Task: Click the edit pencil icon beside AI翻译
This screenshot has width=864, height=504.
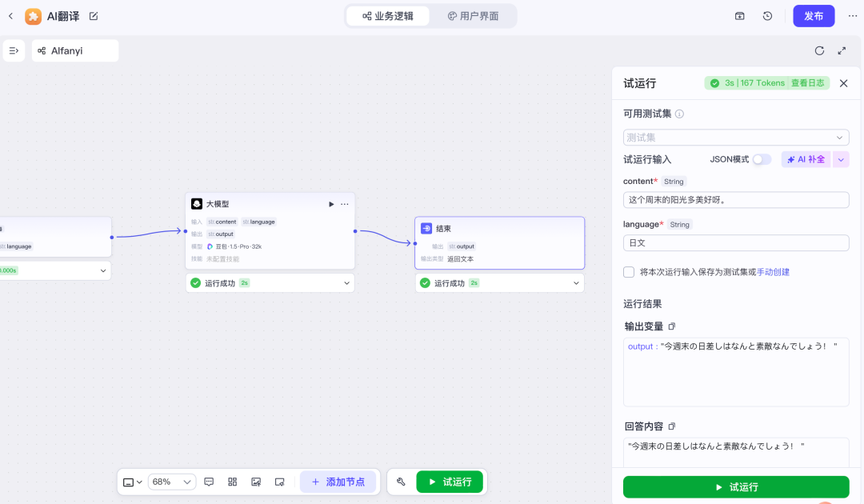Action: coord(94,16)
